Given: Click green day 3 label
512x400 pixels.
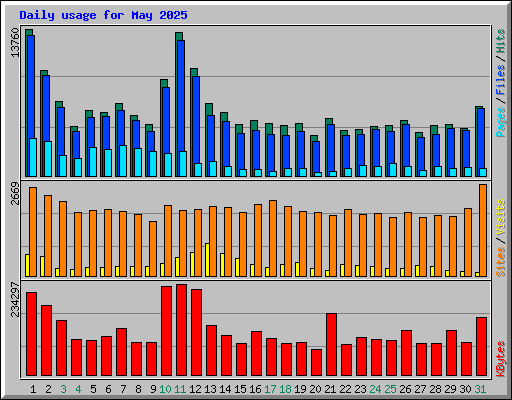Looking at the screenshot, I should pyautogui.click(x=63, y=389).
